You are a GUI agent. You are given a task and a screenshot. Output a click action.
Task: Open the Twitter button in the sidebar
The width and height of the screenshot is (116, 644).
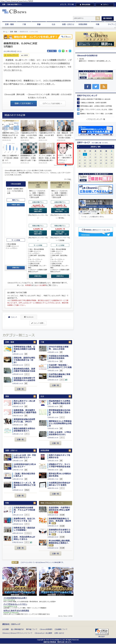(96, 87)
